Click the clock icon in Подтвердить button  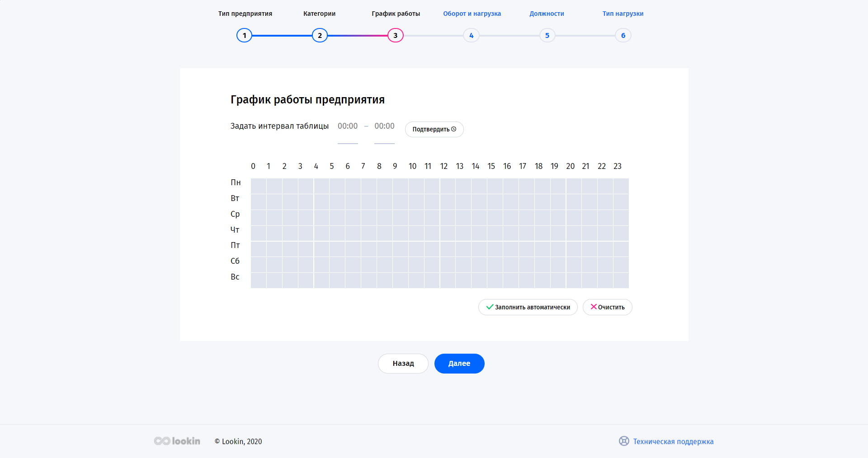pos(454,129)
